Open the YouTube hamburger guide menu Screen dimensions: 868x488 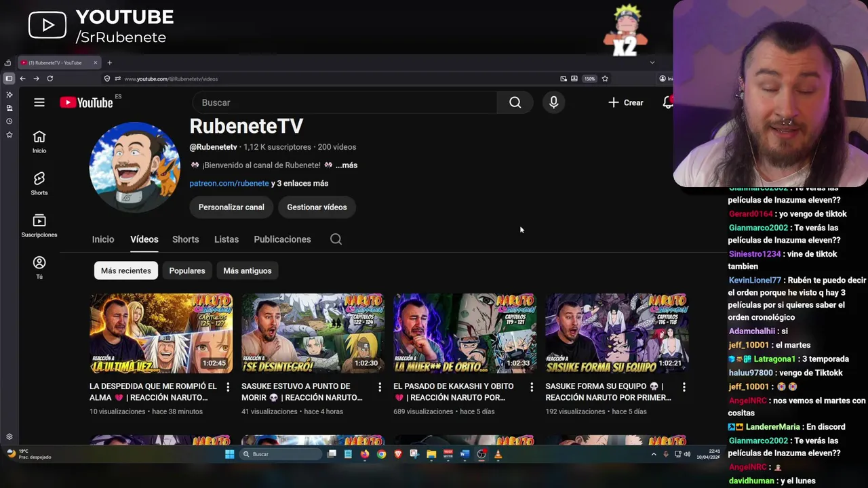click(x=39, y=102)
